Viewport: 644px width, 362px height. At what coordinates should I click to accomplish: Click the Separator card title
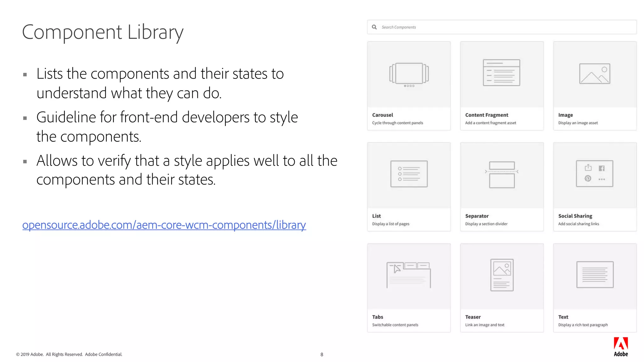click(477, 216)
